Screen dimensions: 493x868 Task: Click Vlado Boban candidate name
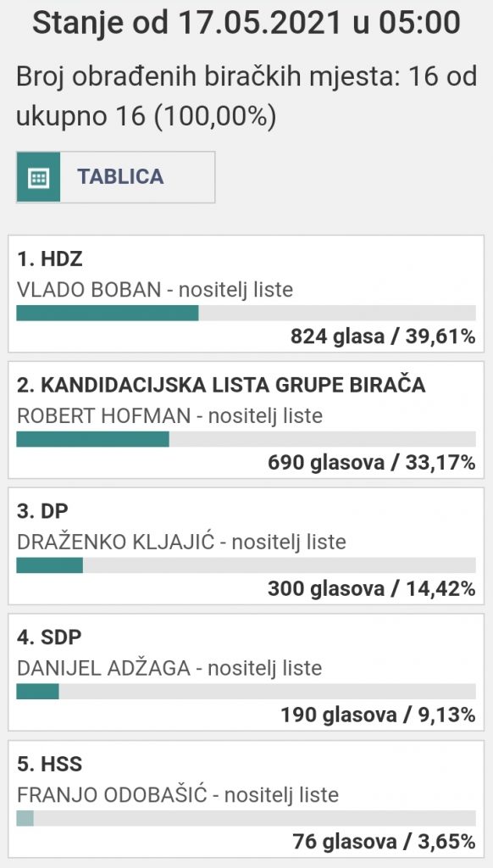point(89,290)
